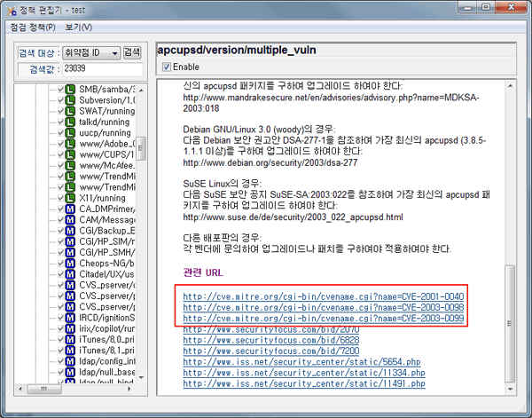
Task: Click the L icon next to talkd/running
Action: tap(70, 122)
